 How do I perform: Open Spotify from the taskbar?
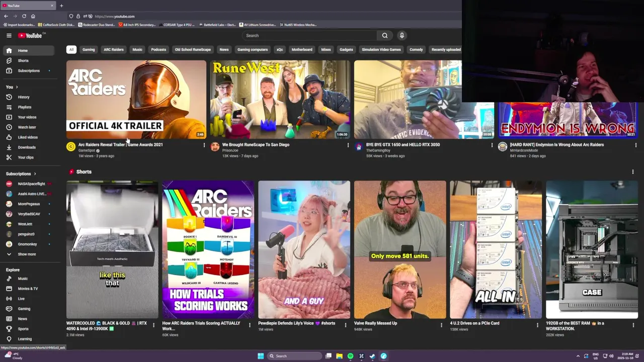point(350,356)
